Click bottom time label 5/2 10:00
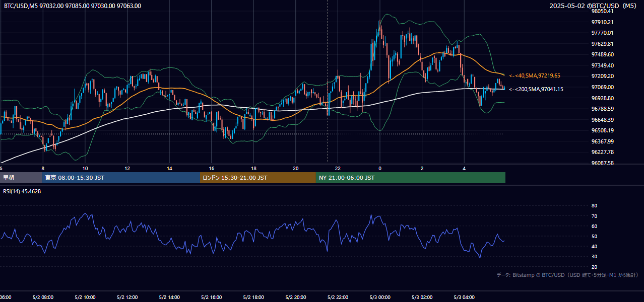The image size is (644, 302). pos(85,297)
